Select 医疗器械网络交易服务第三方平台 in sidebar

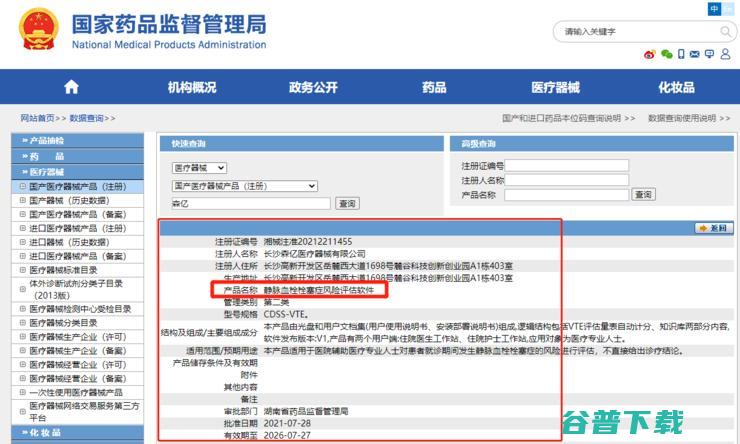(84, 411)
